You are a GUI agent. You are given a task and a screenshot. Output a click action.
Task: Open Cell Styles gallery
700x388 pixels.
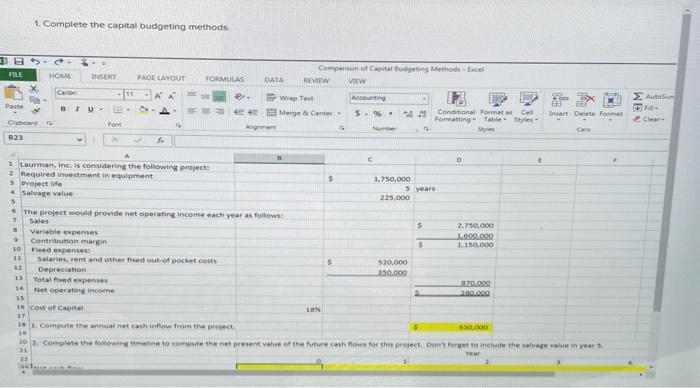(527, 107)
